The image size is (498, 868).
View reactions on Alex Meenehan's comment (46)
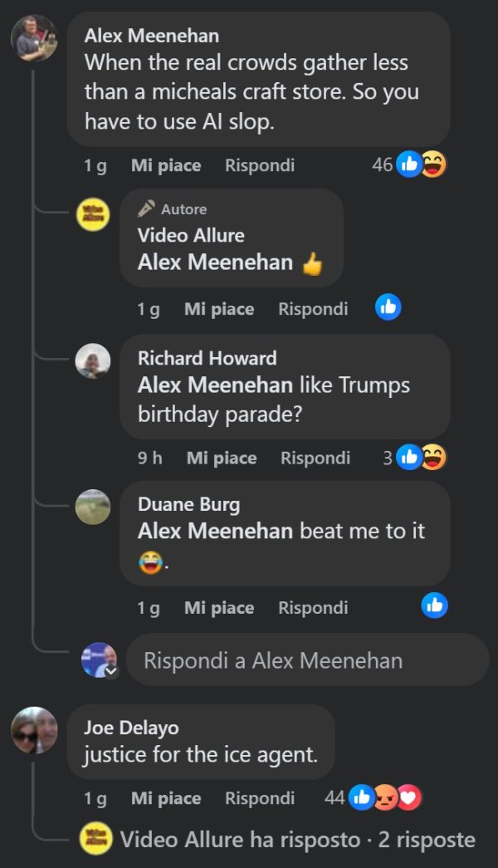tap(409, 164)
